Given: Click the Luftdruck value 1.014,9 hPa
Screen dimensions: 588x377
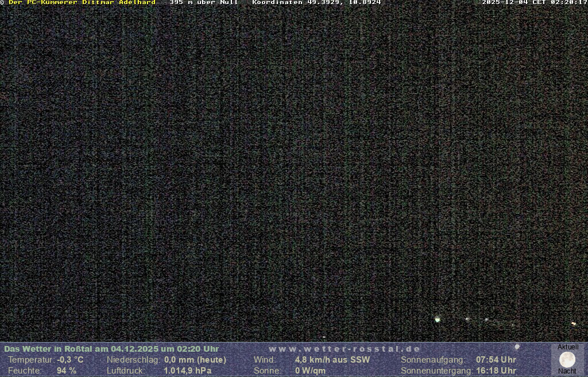Looking at the screenshot, I should click(188, 371).
